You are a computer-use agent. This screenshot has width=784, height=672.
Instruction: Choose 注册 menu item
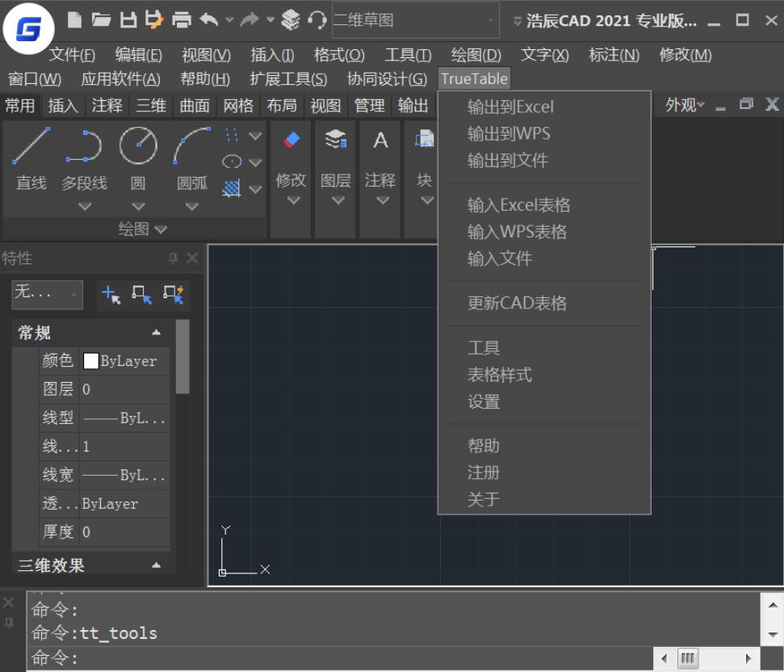pyautogui.click(x=484, y=472)
